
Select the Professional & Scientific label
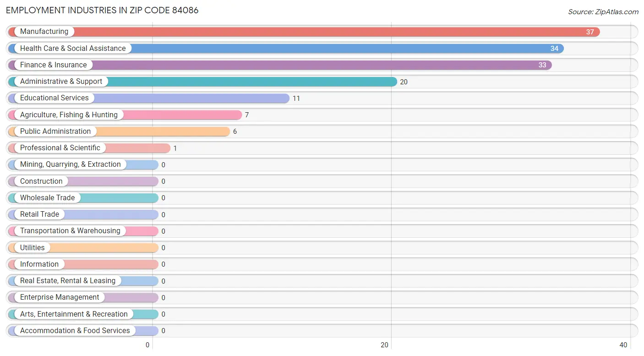click(60, 148)
